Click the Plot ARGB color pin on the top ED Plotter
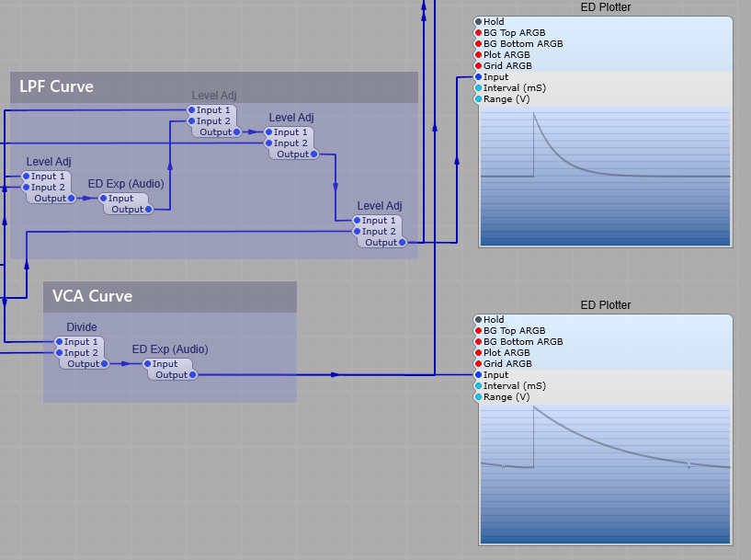This screenshot has width=751, height=560. pyautogui.click(x=480, y=54)
